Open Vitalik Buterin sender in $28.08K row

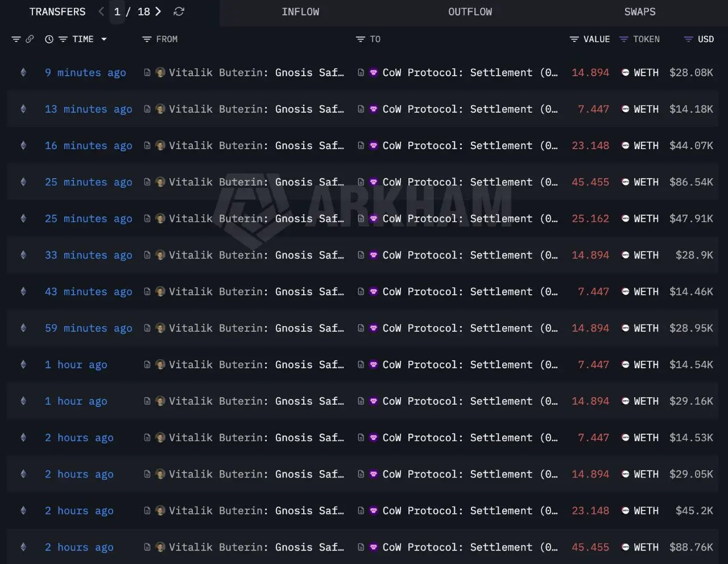coord(257,72)
